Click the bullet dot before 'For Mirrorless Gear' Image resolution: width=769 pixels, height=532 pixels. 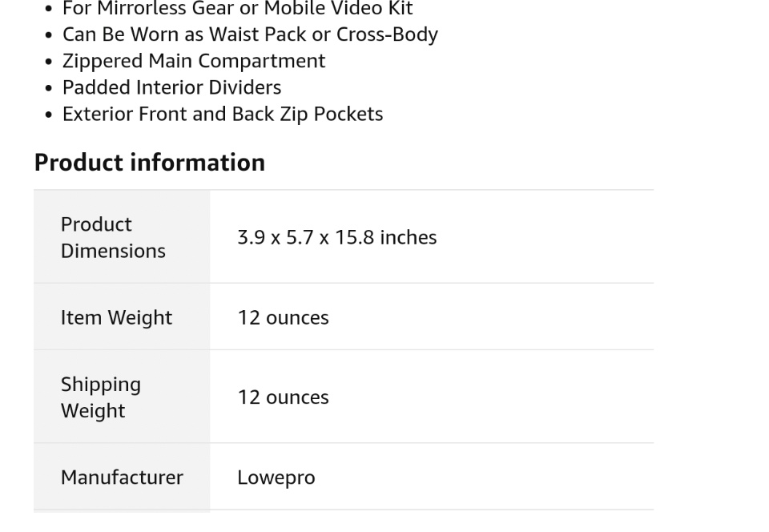pyautogui.click(x=49, y=10)
